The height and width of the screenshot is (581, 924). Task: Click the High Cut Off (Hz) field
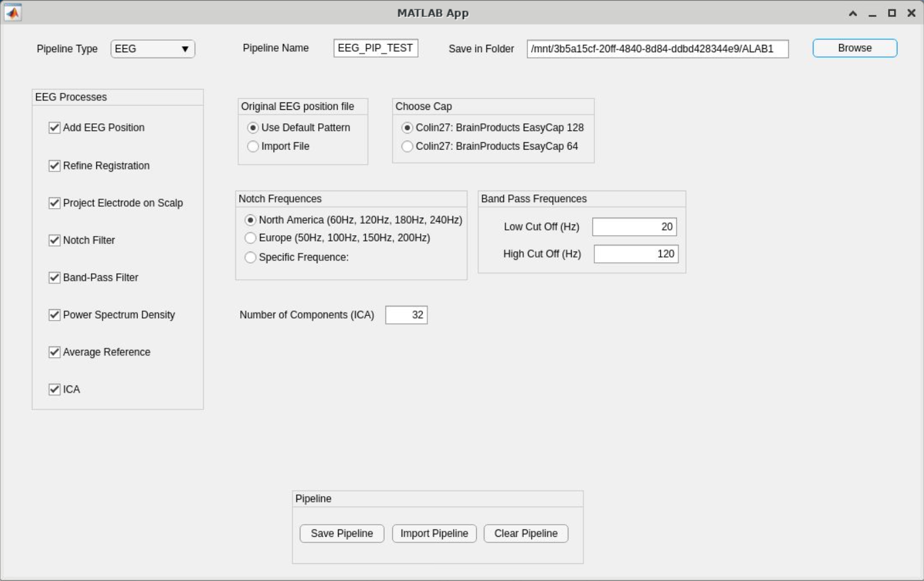point(636,254)
